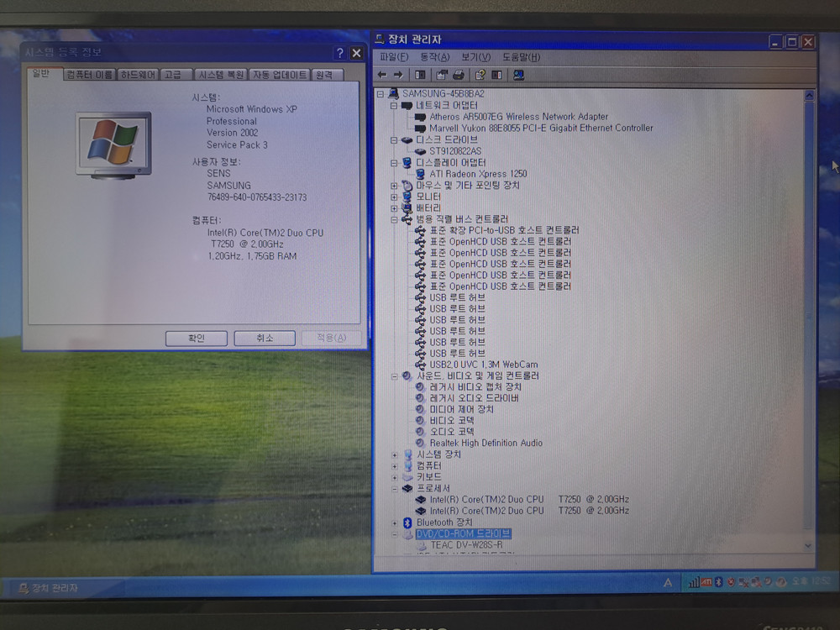The width and height of the screenshot is (840, 630).
Task: Click the 레거시 비디오 캡처 장치 icon
Action: pos(421,386)
